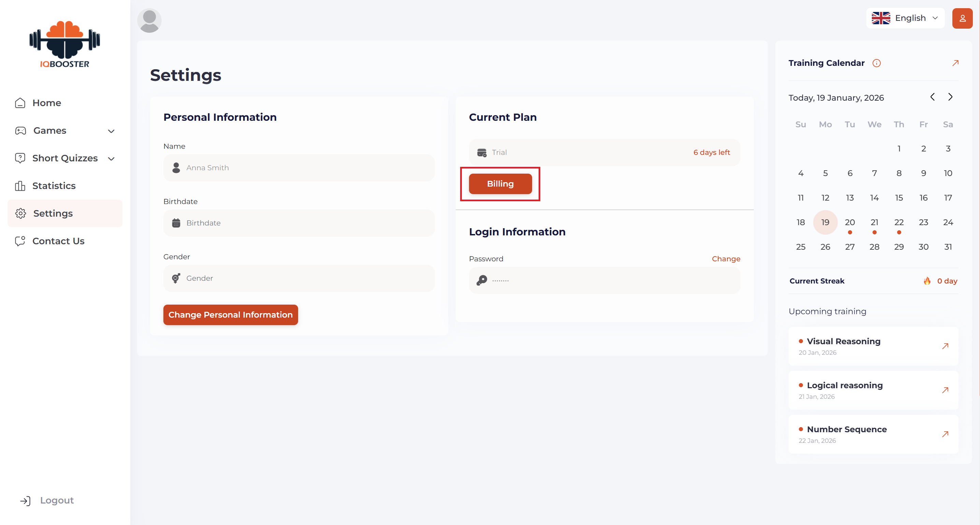Open Number Sequence training arrow icon
This screenshot has width=980, height=525.
coord(945,434)
